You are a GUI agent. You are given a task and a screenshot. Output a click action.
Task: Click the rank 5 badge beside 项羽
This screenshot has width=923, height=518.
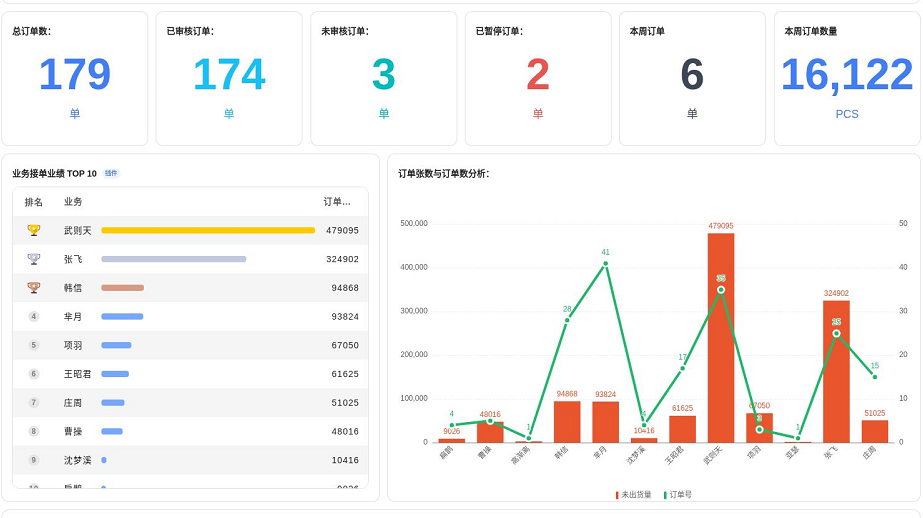click(x=34, y=345)
